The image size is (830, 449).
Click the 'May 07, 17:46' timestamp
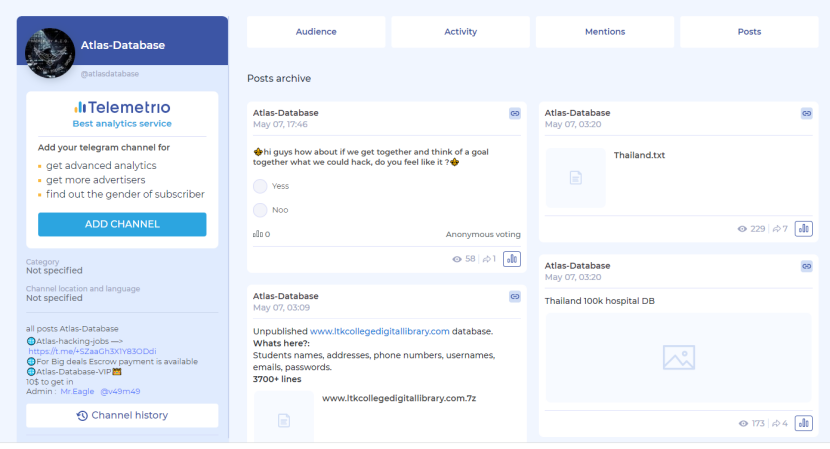(x=280, y=124)
